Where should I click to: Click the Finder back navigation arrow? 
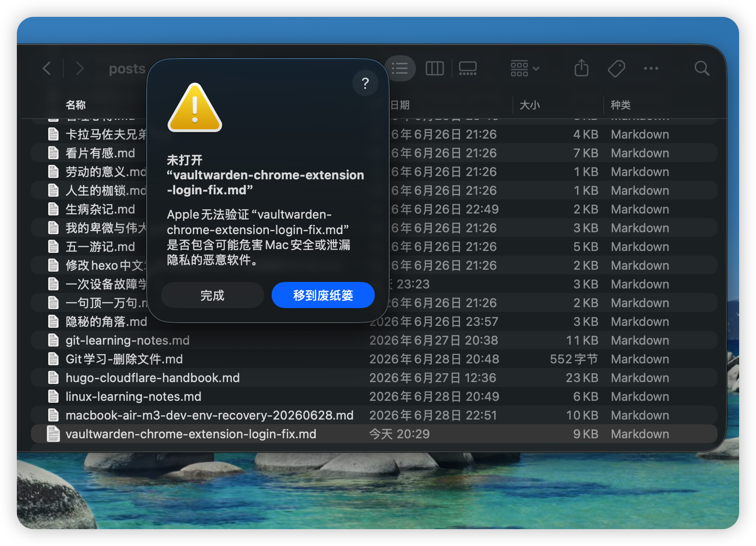[47, 69]
